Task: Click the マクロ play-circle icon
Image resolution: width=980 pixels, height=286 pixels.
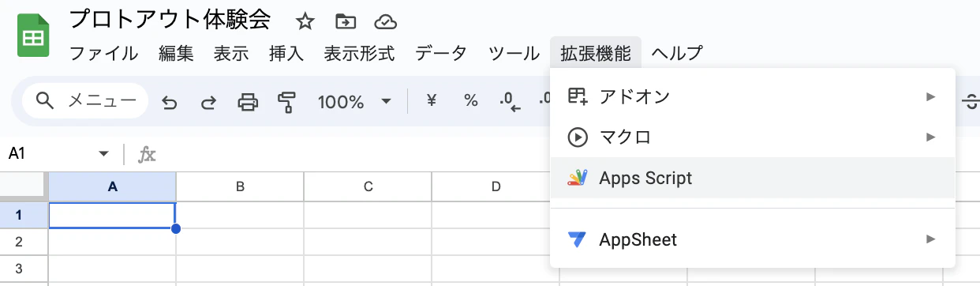Action: pos(578,137)
